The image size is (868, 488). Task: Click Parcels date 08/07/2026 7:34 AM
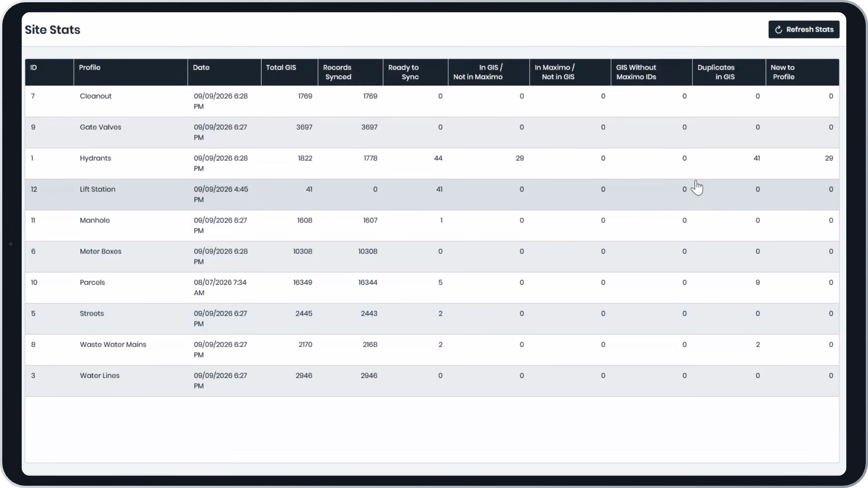[x=220, y=287]
